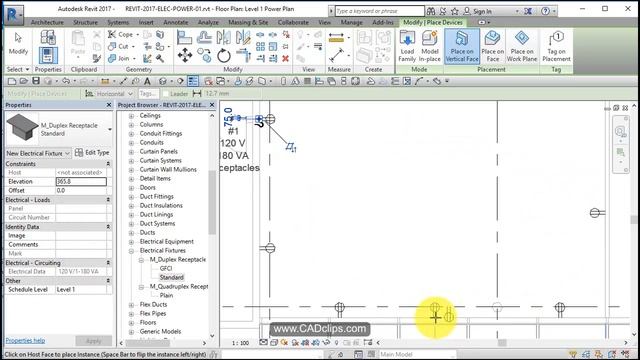
Task: Close the Properties palette
Action: click(109, 105)
